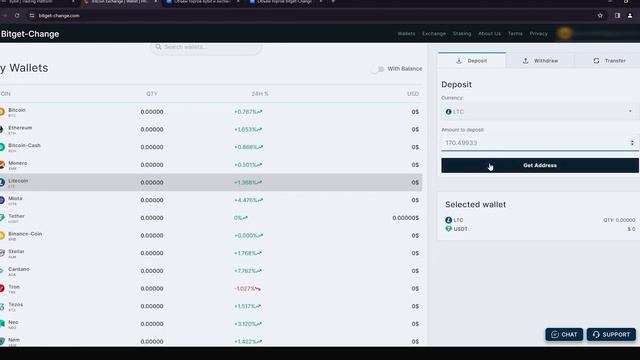Open the Currency LTC dropdown
Image resolution: width=640 pixels, height=360 pixels.
[540, 111]
